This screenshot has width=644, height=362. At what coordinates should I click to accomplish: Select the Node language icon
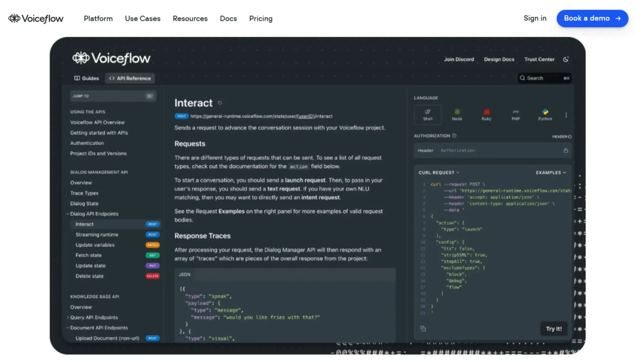coord(457,115)
